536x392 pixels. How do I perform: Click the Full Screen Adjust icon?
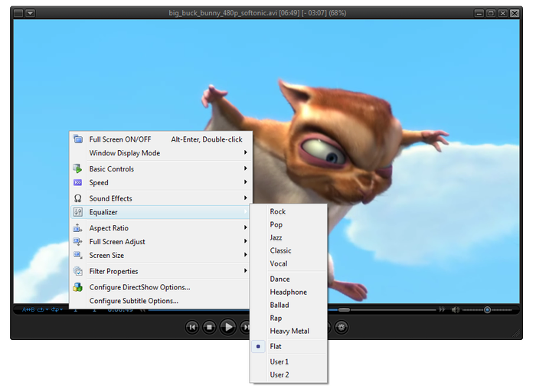click(x=78, y=241)
